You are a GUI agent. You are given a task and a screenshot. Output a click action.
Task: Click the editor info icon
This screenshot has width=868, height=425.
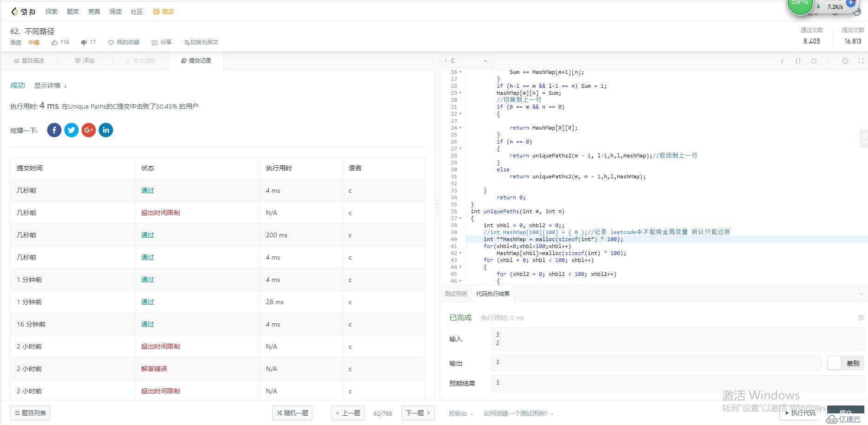tap(782, 61)
